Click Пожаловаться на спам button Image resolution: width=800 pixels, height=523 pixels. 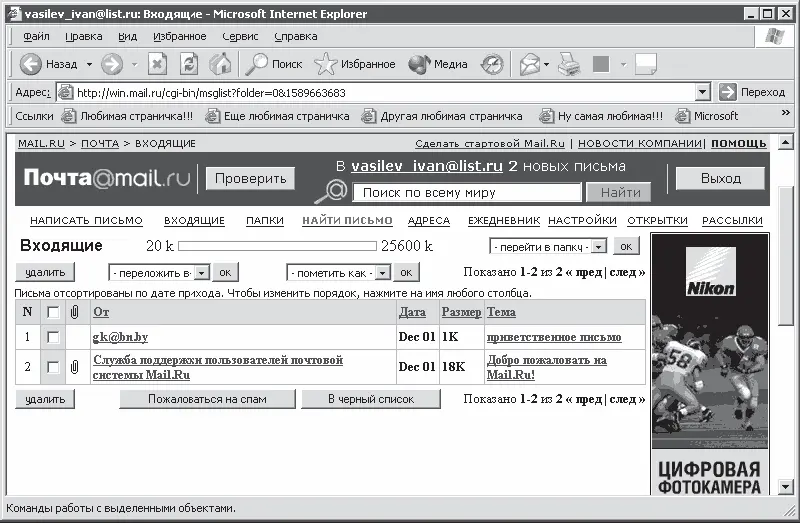point(207,399)
